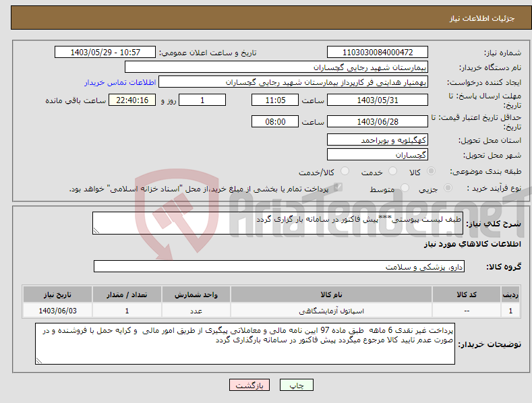The image size is (532, 403).
Task: Click the شماره نیاز field 1103030084000472
Action: (378, 53)
